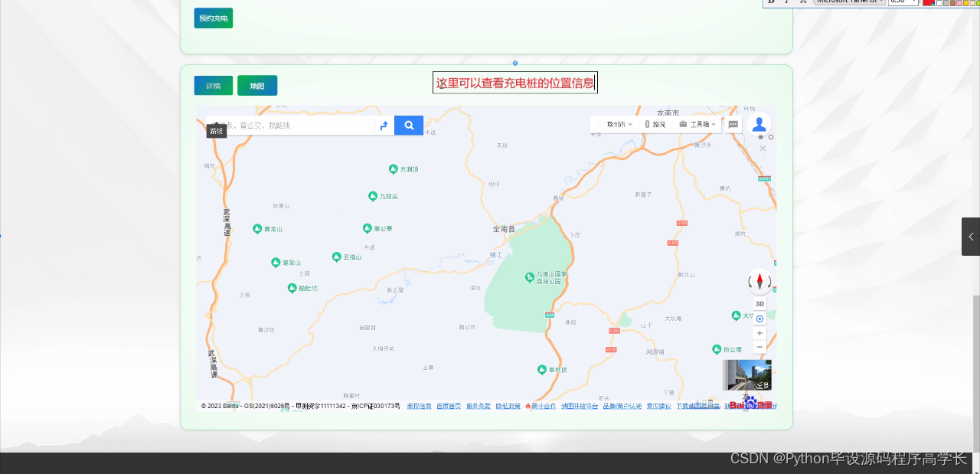Click the blue search magnifier icon

[x=408, y=125]
